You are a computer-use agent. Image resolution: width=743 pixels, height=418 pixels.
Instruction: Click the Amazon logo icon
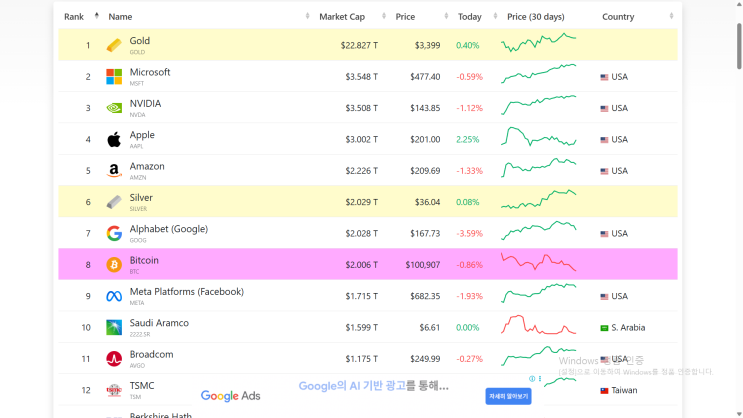click(114, 171)
